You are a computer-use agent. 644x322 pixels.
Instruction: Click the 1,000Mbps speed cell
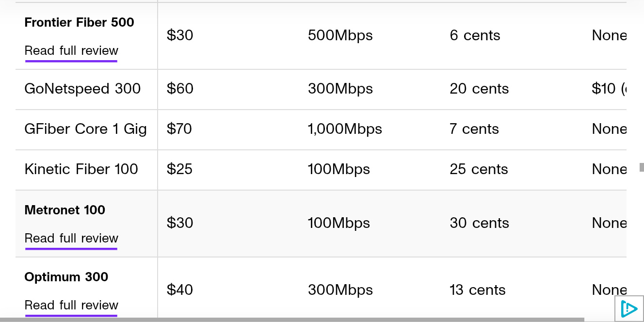345,129
